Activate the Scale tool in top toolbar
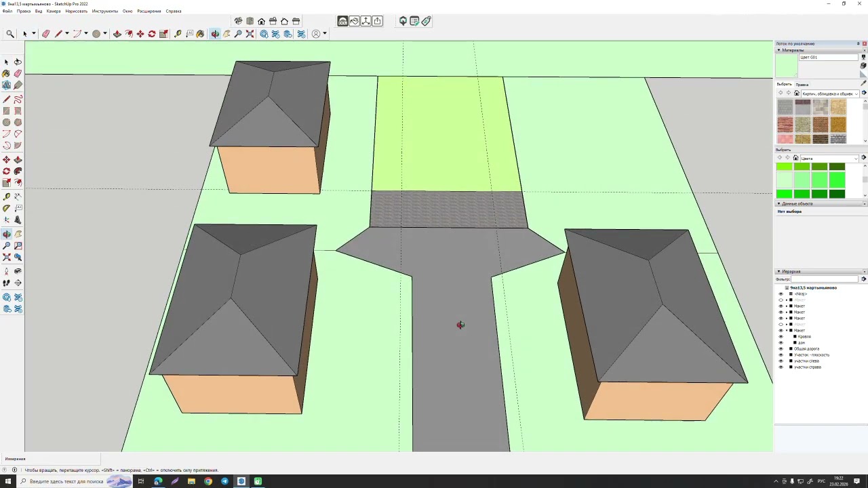This screenshot has height=488, width=868. pos(163,34)
